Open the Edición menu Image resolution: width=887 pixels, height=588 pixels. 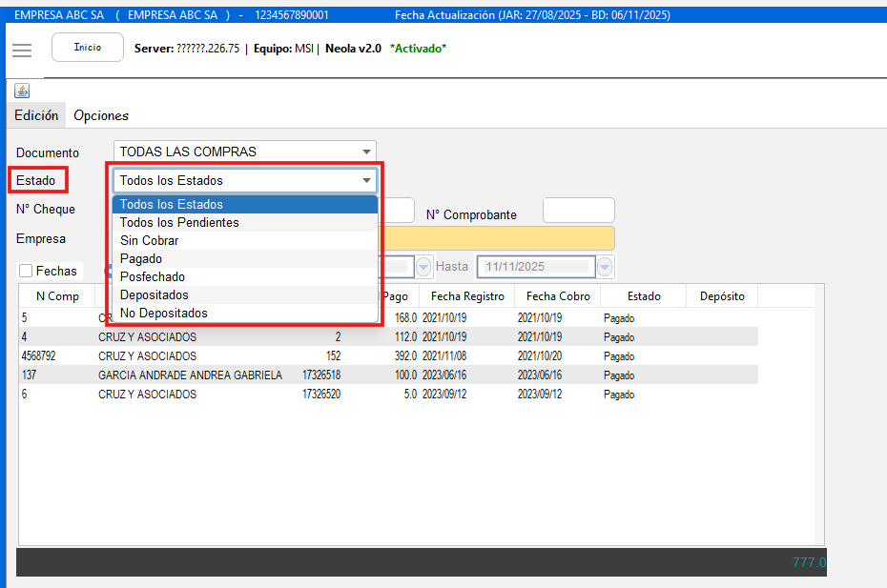coord(36,115)
